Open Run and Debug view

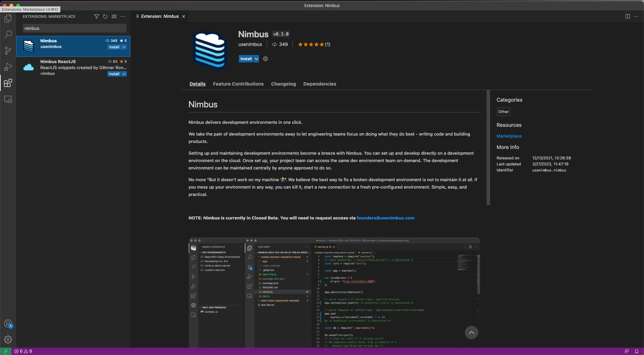[x=8, y=67]
